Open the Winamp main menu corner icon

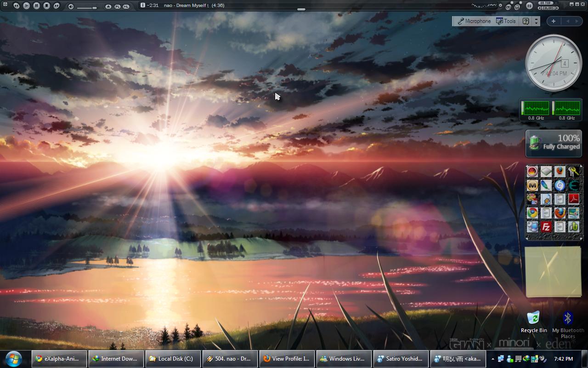click(x=5, y=4)
